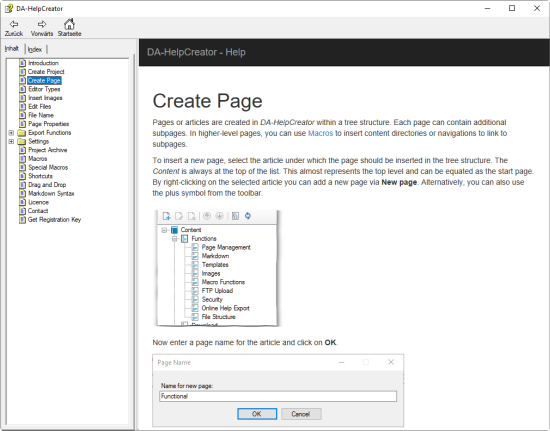Click the move up arrow icon in screenshot
Viewport: 550px width, 431px height.
click(x=207, y=216)
